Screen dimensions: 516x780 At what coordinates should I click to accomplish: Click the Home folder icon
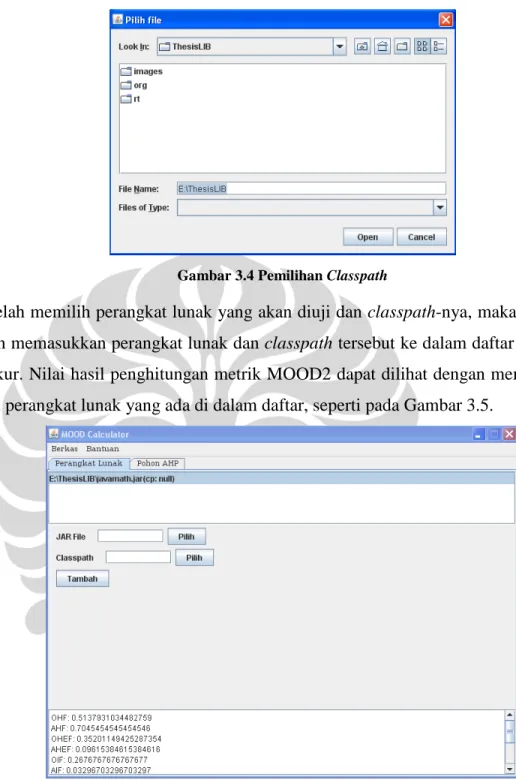click(x=382, y=46)
